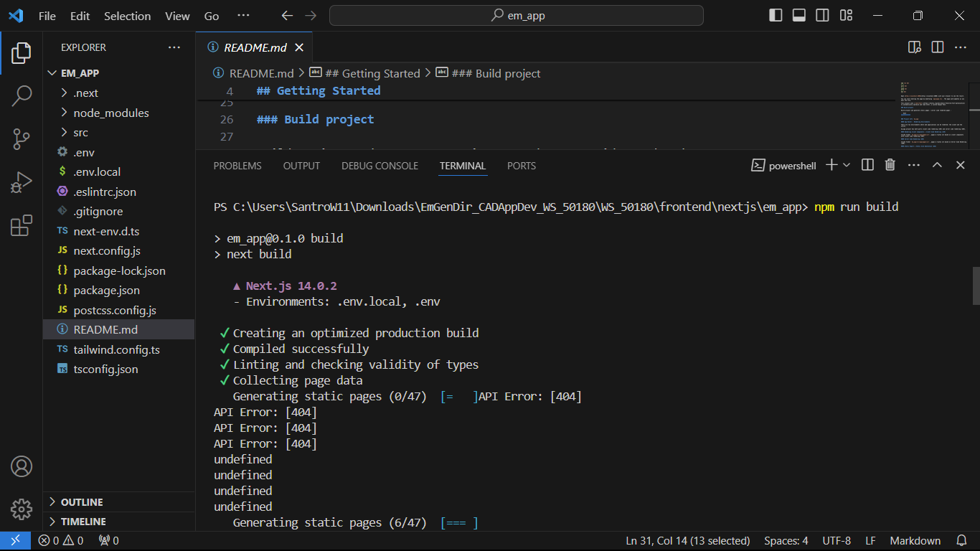Switch to the PROBLEMS panel tab

[237, 166]
